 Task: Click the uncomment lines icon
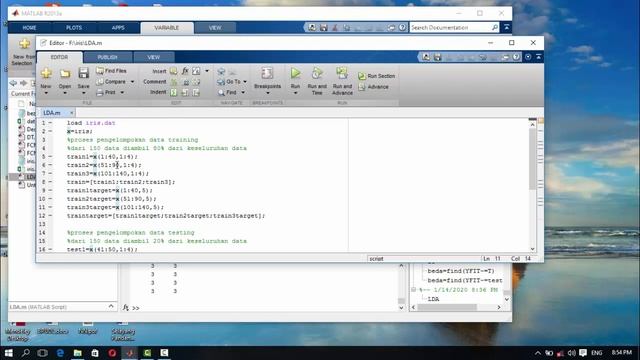click(x=185, y=82)
